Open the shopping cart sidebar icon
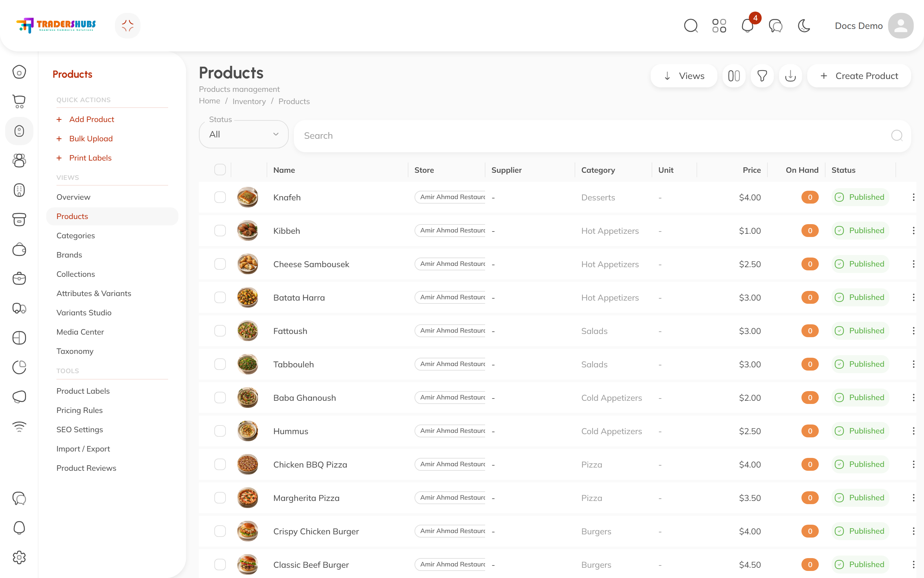 19,101
